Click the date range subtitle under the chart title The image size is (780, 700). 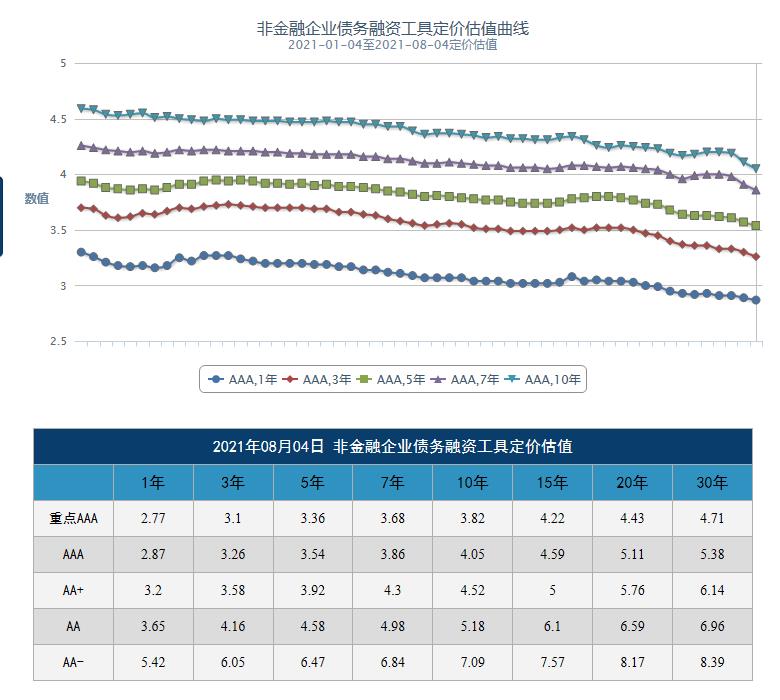pyautogui.click(x=392, y=45)
